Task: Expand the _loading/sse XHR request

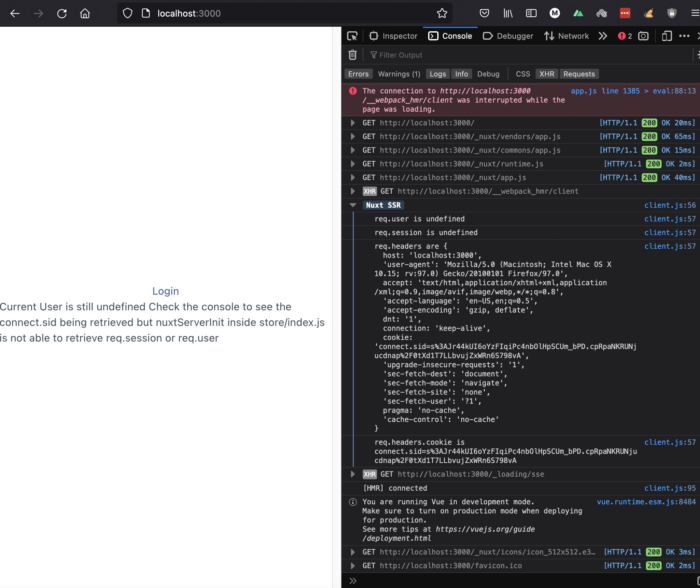Action: [353, 474]
